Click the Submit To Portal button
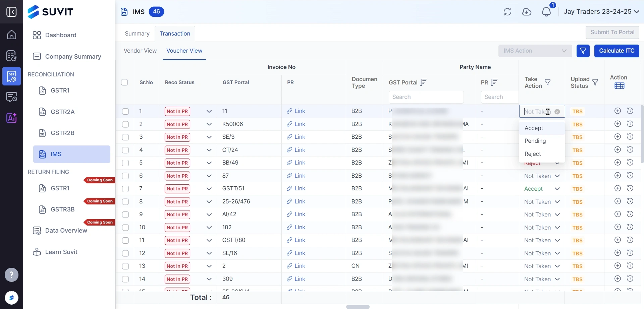Image resolution: width=644 pixels, height=309 pixels. [x=612, y=33]
